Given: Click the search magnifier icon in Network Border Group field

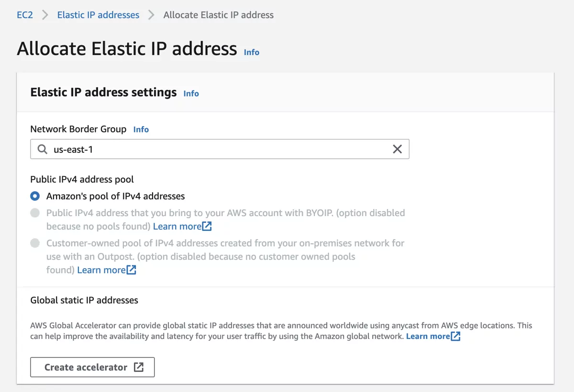Looking at the screenshot, I should tap(41, 149).
